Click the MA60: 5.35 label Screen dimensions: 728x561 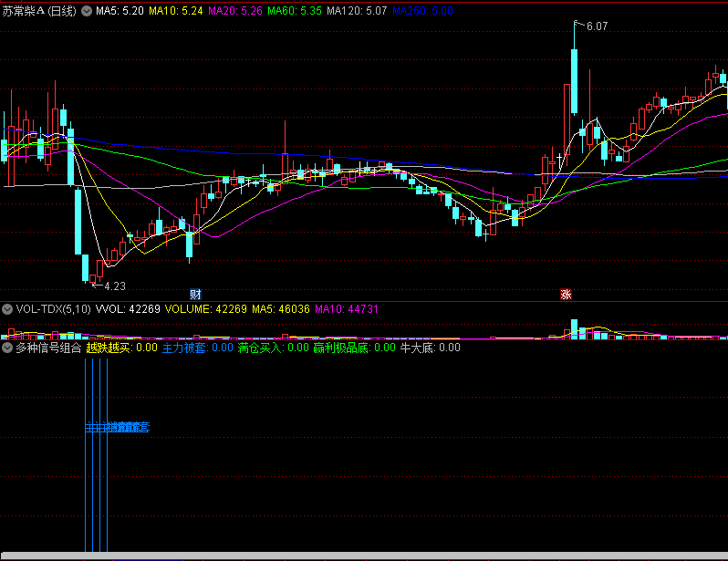click(295, 11)
